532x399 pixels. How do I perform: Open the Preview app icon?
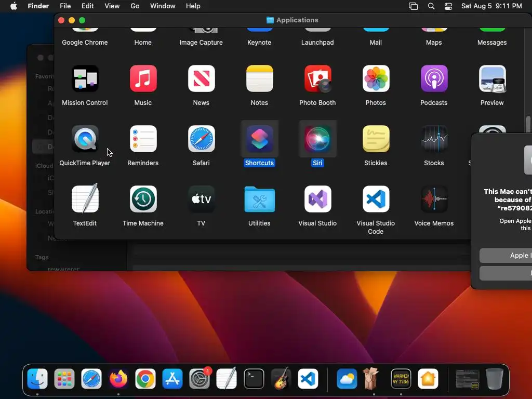[492, 79]
